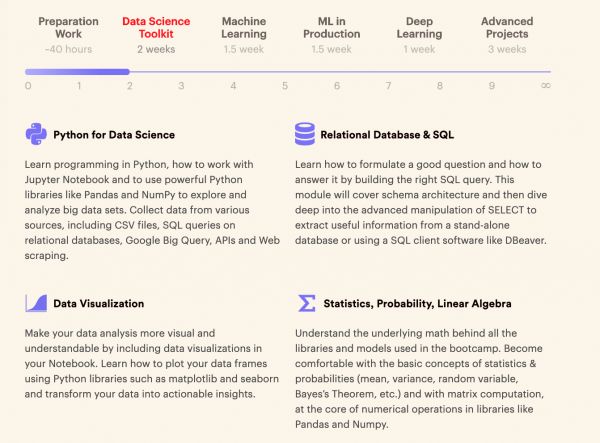Click the Python for Data Science heading
The width and height of the screenshot is (600, 443).
pos(113,134)
